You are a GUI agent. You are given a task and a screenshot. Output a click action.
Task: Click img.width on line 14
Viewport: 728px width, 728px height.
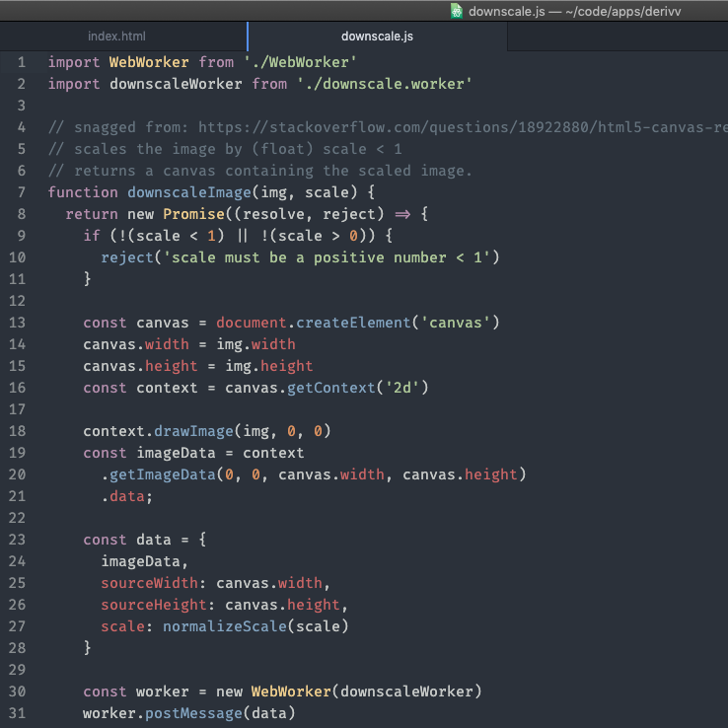click(255, 344)
